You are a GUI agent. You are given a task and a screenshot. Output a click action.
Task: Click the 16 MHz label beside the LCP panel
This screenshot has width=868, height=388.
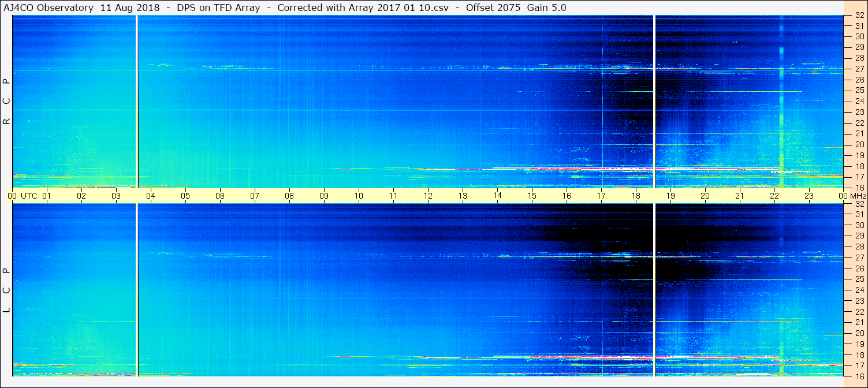click(859, 376)
